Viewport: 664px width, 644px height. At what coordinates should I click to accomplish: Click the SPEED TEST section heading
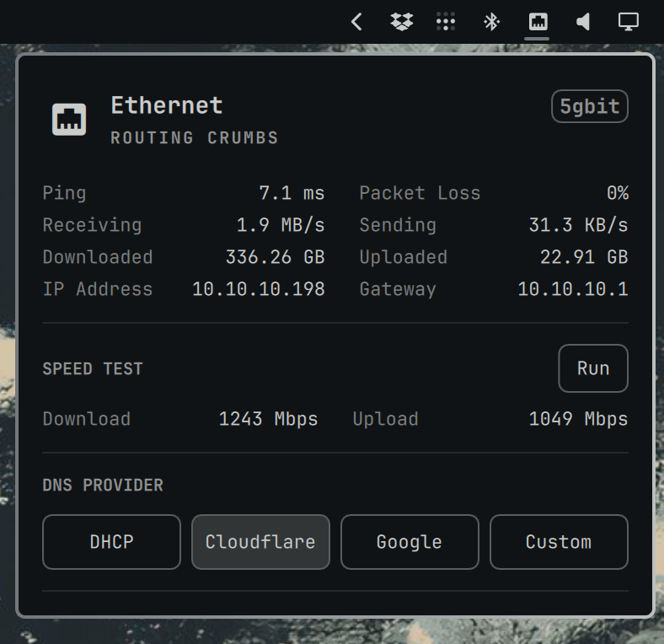click(x=93, y=368)
